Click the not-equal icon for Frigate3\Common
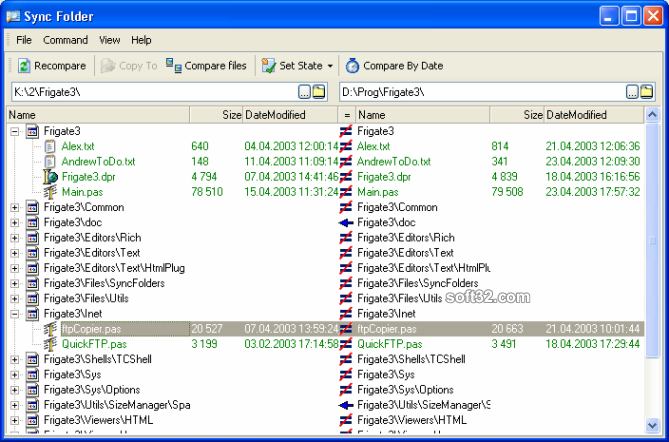The height and width of the screenshot is (442, 669). (346, 207)
